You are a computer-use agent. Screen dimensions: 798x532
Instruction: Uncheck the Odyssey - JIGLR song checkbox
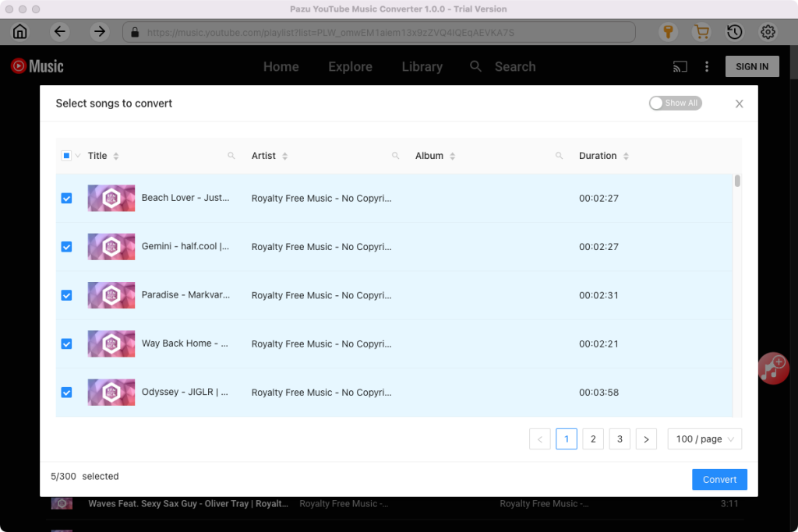66,393
